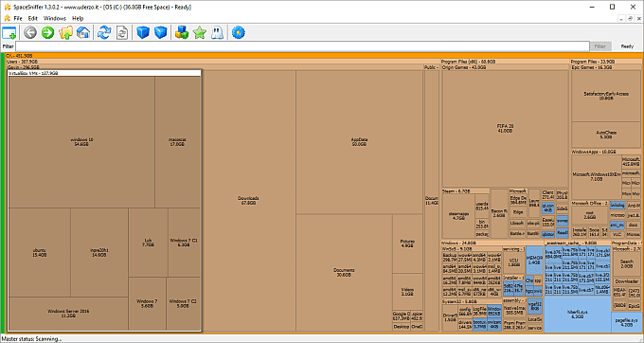Select the WinSxS header
The image size is (644, 343).
pyautogui.click(x=472, y=248)
